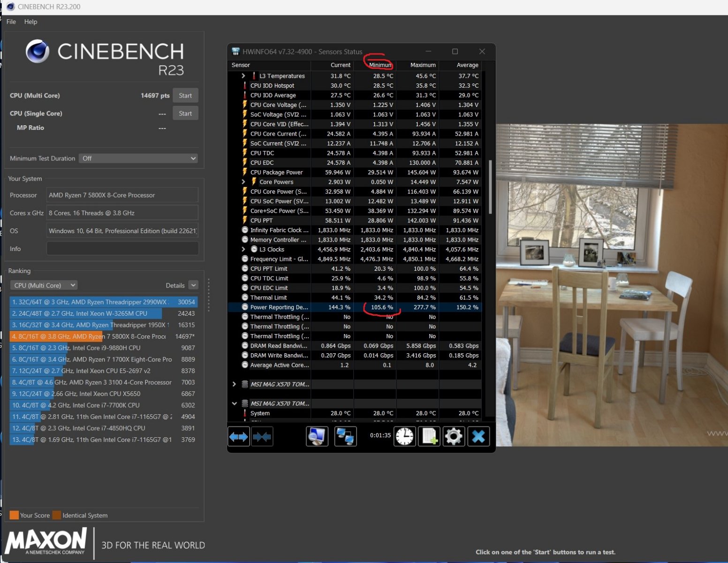Click the icon beside Power Reporting Deviation row
This screenshot has height=563, width=728.
245,307
